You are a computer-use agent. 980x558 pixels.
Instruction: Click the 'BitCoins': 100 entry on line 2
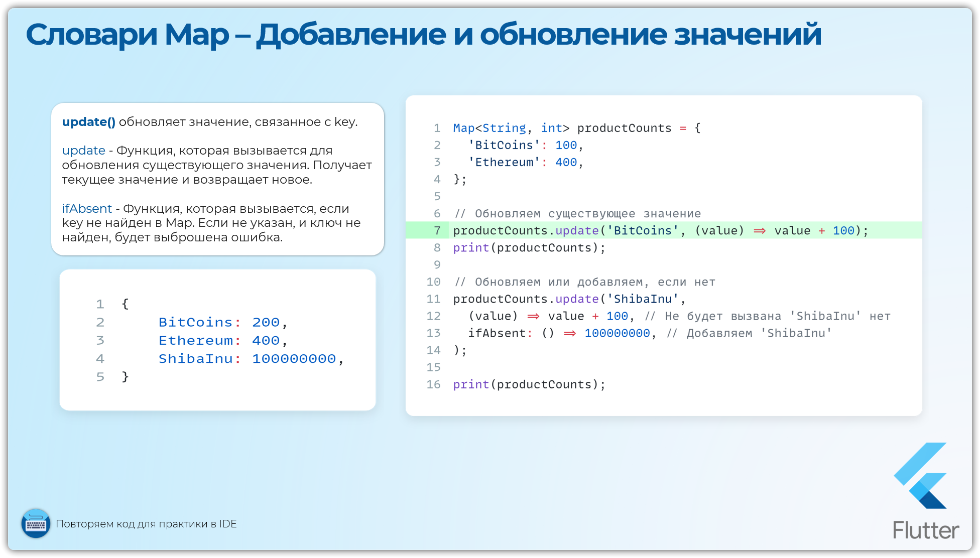[525, 145]
